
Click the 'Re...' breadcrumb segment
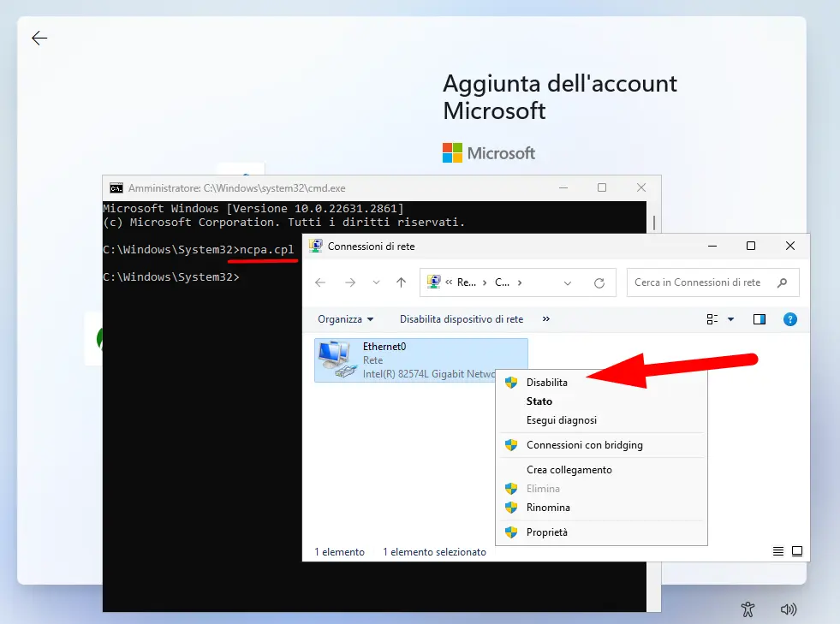tap(466, 282)
